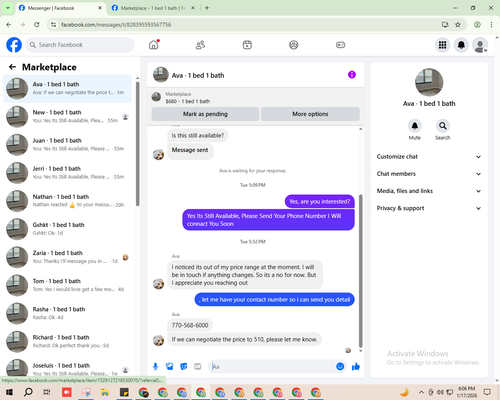Open the Windows Start menu
The width and height of the screenshot is (500, 400).
tap(9, 392)
